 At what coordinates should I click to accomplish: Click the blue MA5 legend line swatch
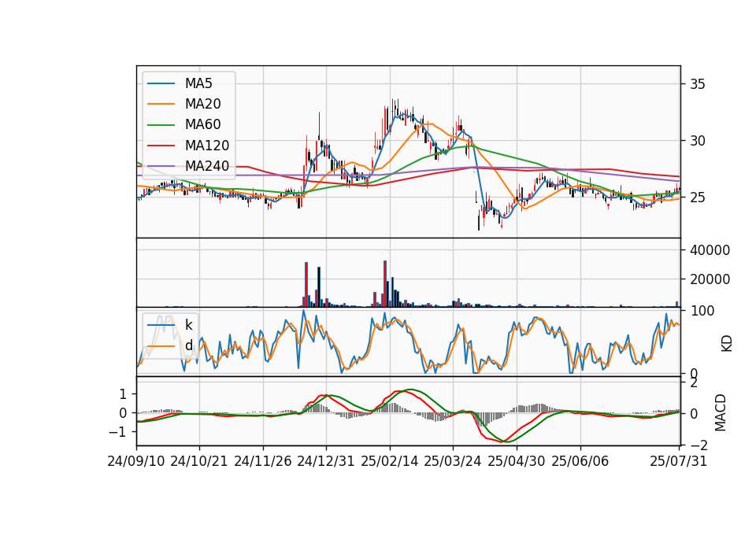click(161, 83)
